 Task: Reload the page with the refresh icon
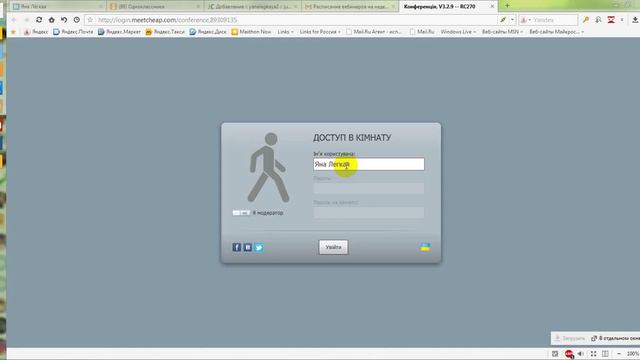point(39,20)
